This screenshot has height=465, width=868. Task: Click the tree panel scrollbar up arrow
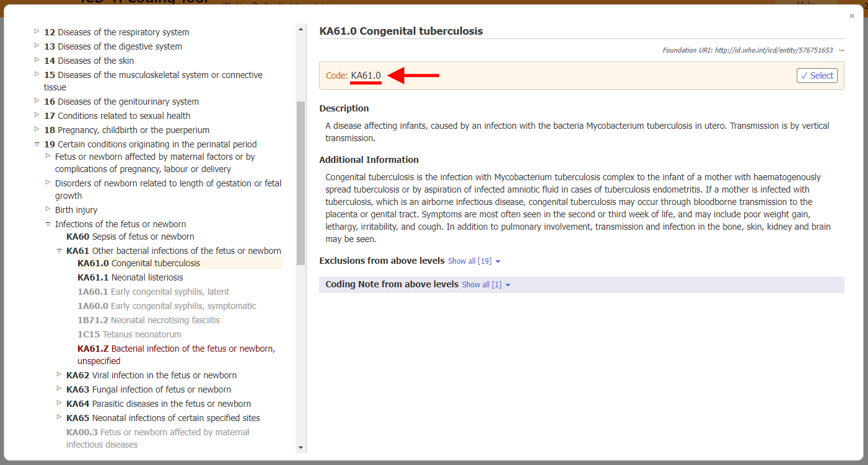pyautogui.click(x=300, y=28)
